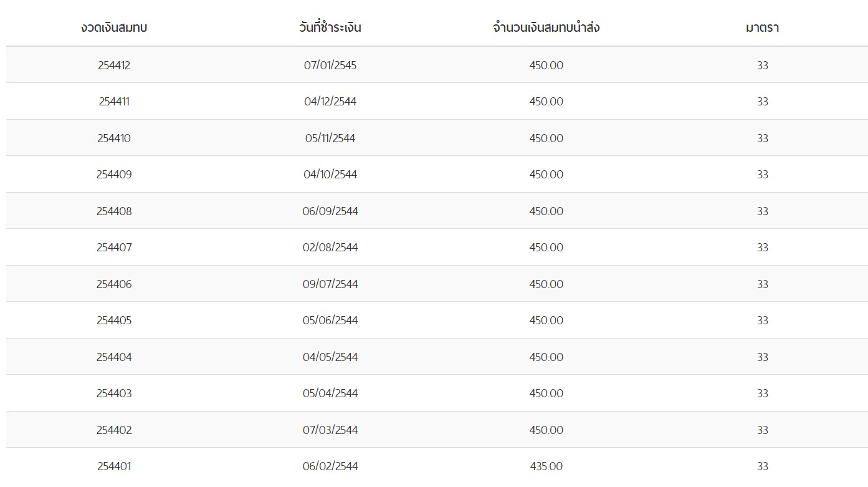
Task: Click the จำนวนเงินสมทบนำส่ง column header
Action: (546, 27)
